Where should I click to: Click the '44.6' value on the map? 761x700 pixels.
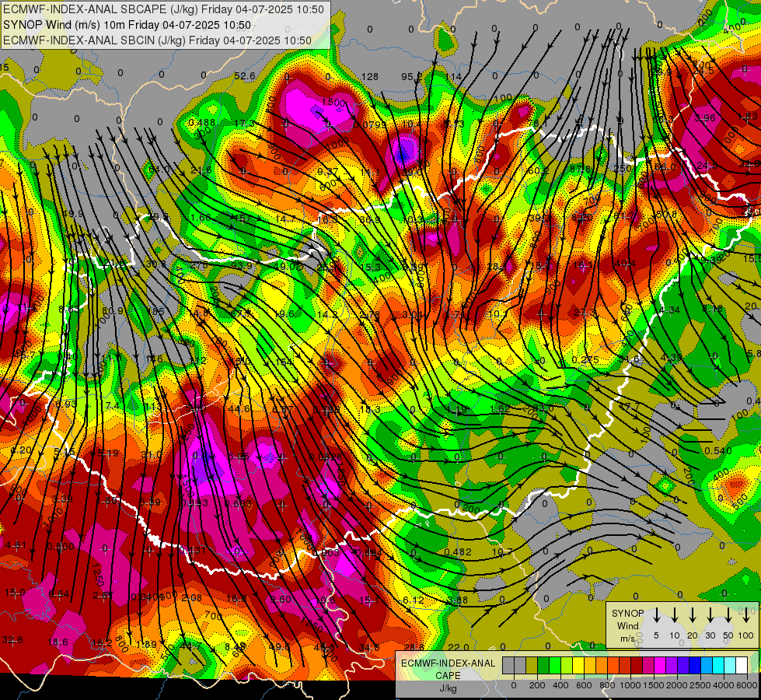[x=239, y=409]
